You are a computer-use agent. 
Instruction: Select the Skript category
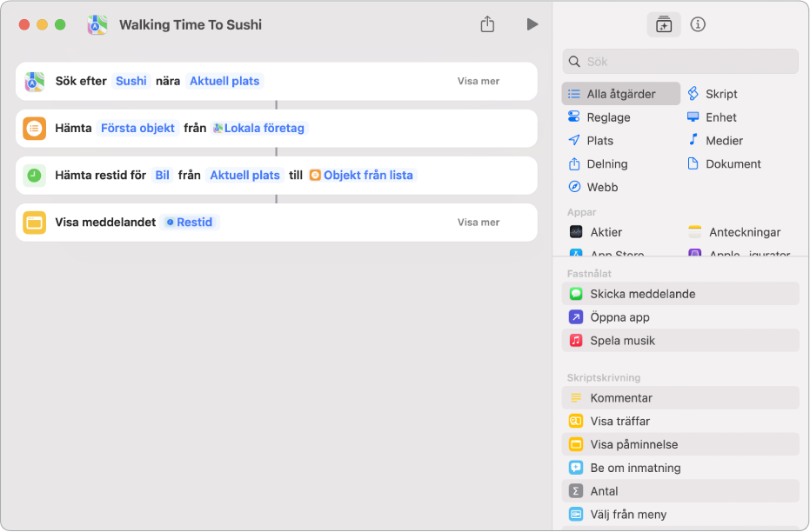click(712, 94)
